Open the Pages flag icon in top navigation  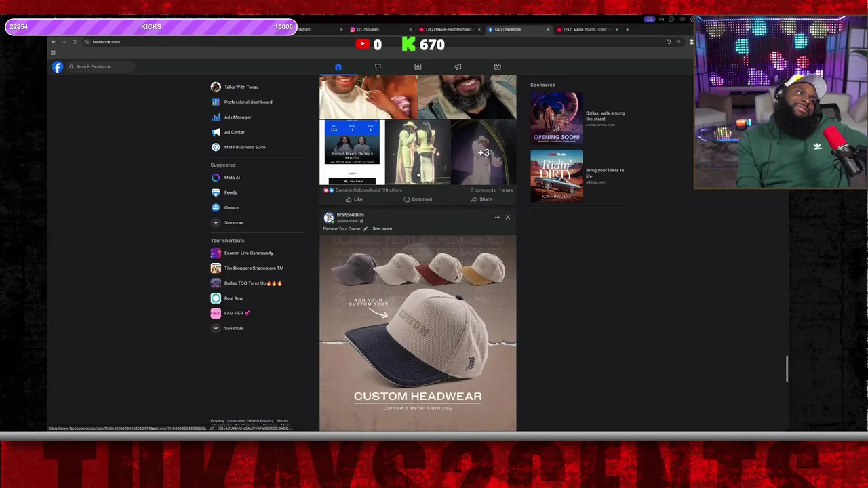click(x=378, y=66)
